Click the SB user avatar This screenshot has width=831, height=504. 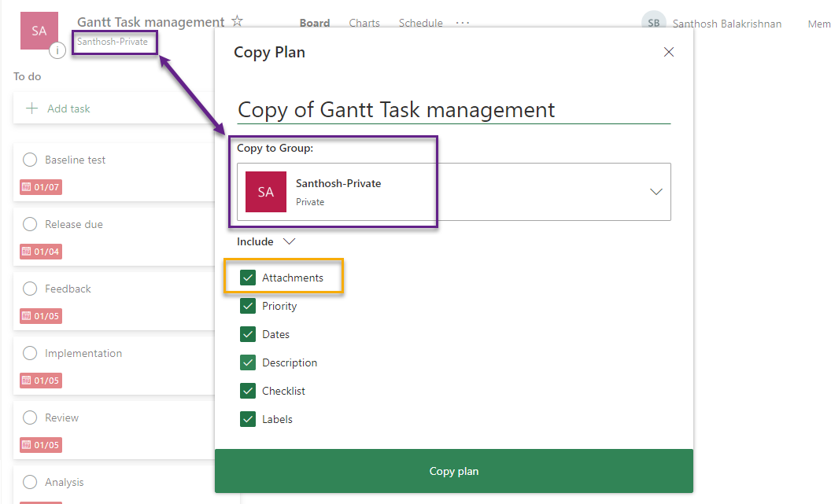pos(653,24)
